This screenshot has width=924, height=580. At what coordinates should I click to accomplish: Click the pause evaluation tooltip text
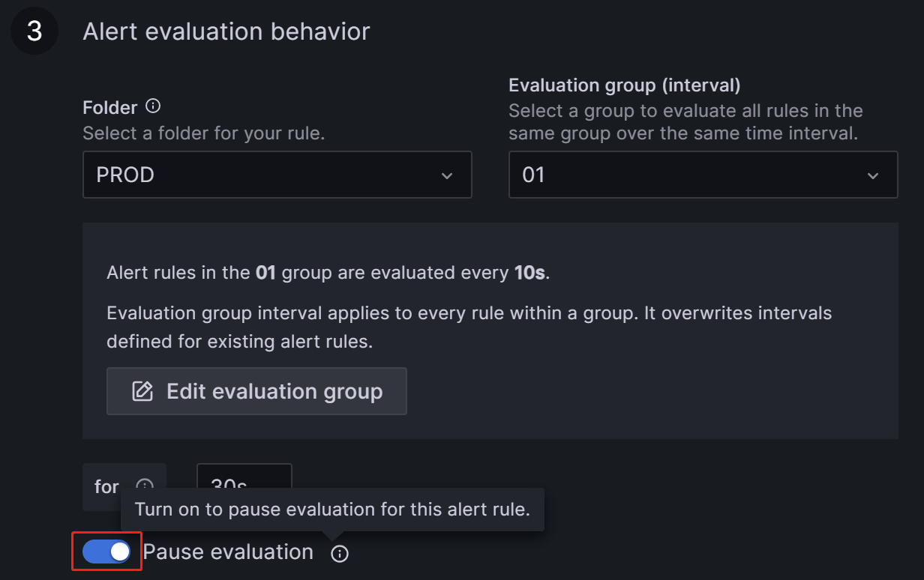[332, 510]
